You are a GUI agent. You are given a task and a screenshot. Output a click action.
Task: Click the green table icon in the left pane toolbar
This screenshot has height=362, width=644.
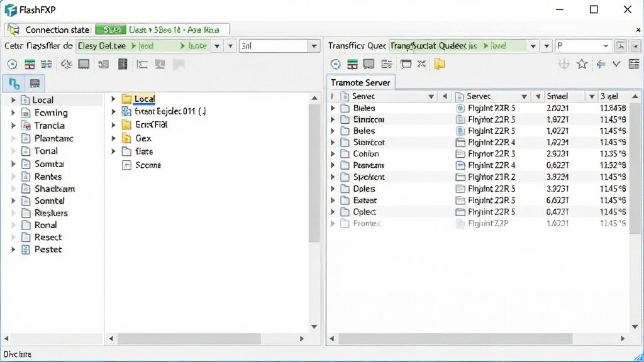click(x=30, y=64)
